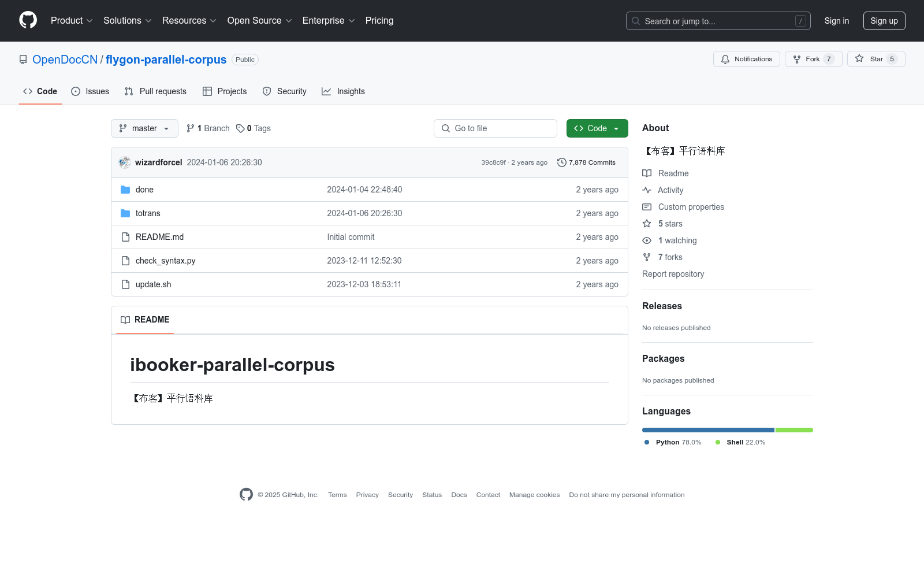Click the watching eye icon

click(647, 240)
